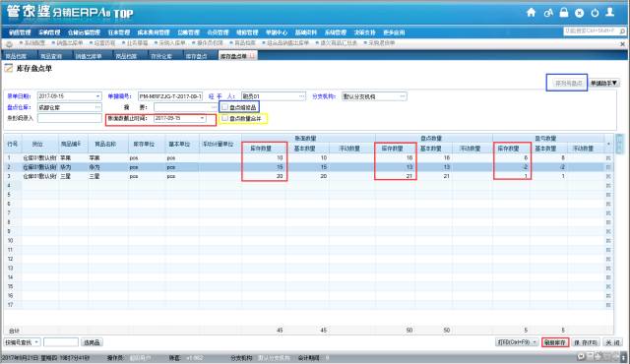Click the last status bar tray icon
This screenshot has width=630, height=364.
click(x=623, y=356)
